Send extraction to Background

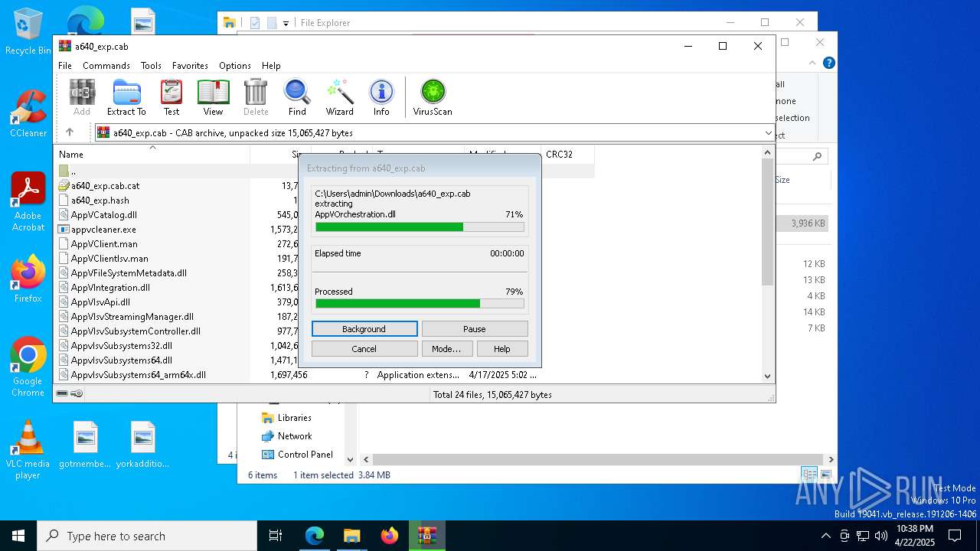pos(364,329)
